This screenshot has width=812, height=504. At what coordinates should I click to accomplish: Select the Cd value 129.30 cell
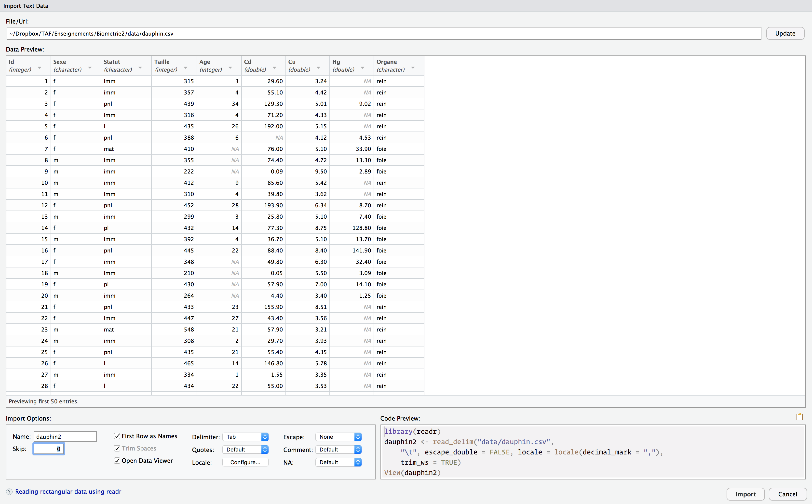tap(263, 104)
